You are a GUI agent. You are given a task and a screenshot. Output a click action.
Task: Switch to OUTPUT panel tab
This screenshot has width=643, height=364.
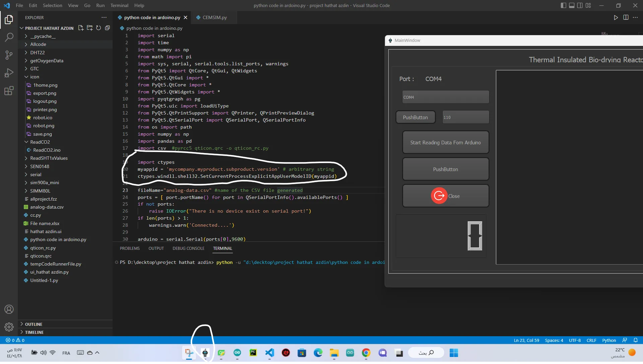click(156, 248)
